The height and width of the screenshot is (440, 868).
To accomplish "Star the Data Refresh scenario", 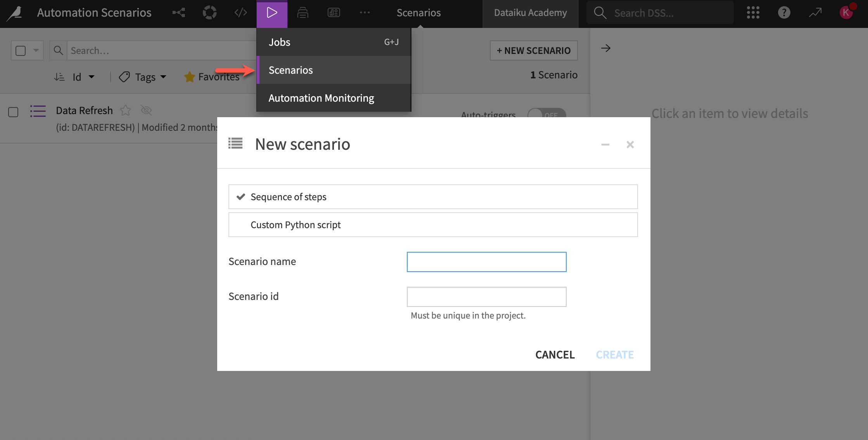I will 125,111.
